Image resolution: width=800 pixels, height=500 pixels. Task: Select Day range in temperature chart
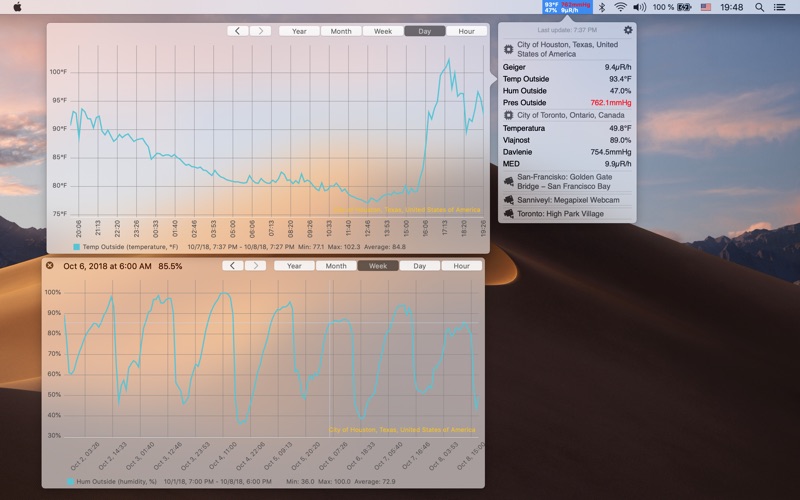[424, 31]
